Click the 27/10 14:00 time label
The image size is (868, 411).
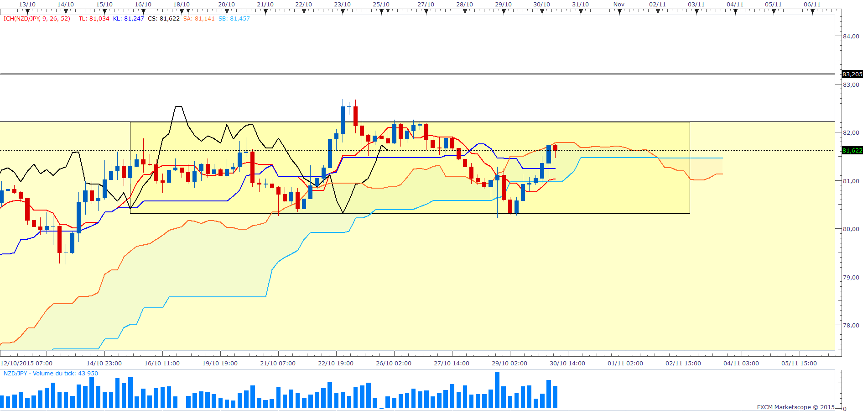pos(452,364)
